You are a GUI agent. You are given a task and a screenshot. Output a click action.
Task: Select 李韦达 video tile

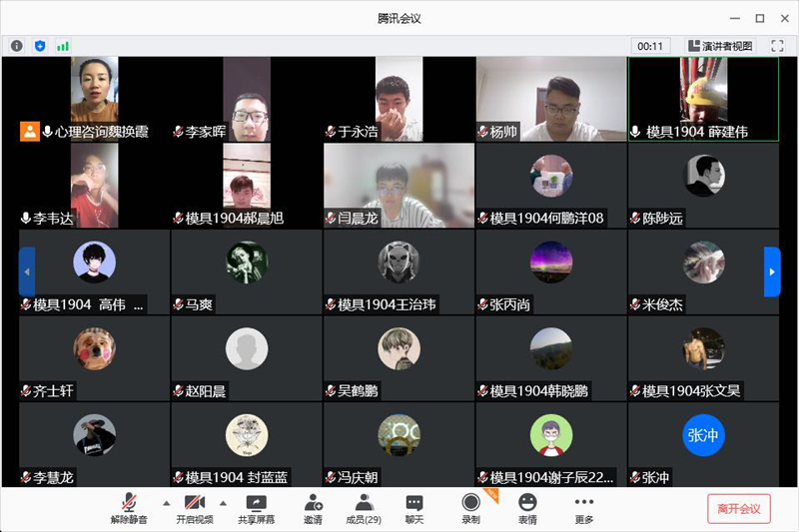tap(94, 186)
